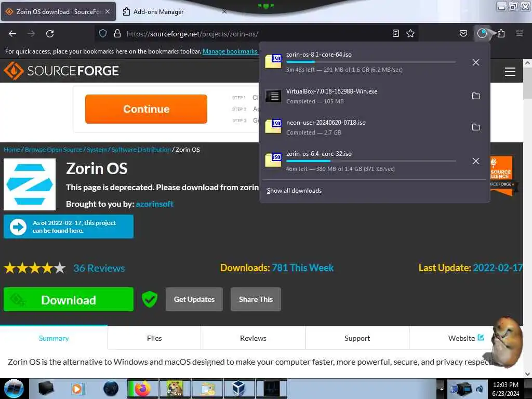The height and width of the screenshot is (399, 532).
Task: Open the VirtualBox cube taskbar icon
Action: (x=239, y=389)
